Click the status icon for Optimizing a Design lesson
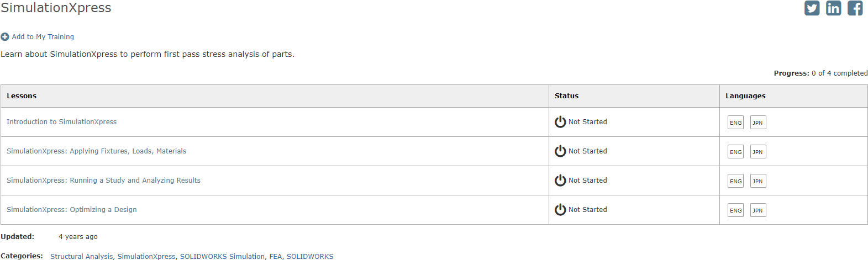The width and height of the screenshot is (868, 260). coord(560,210)
